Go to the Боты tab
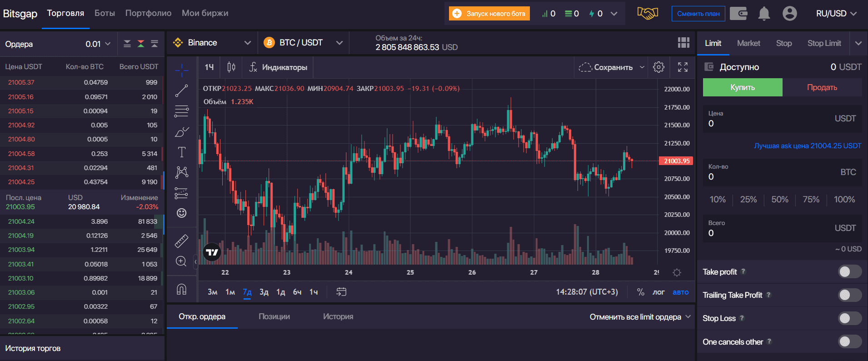Viewport: 868px width, 361px height. 105,13
